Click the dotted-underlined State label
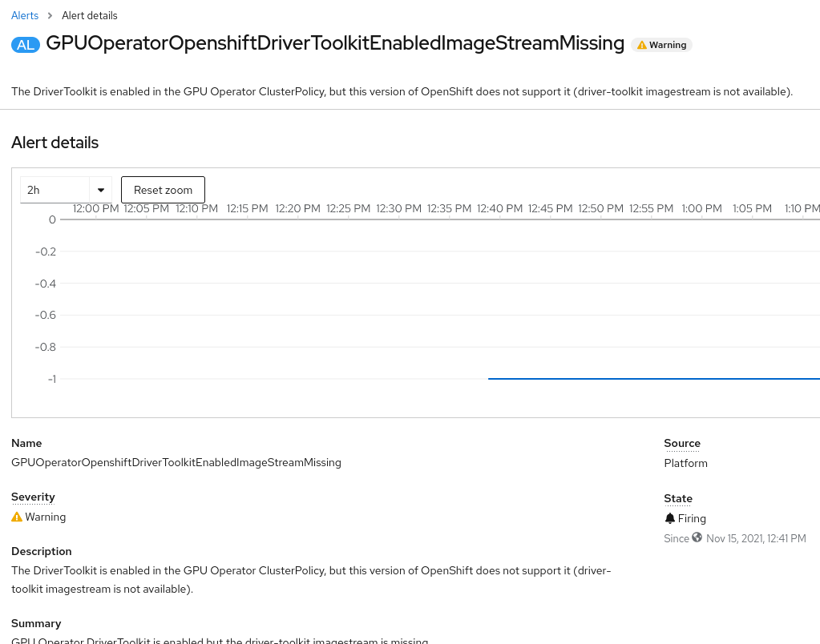Viewport: 820px width, 644px height. pyautogui.click(x=677, y=498)
